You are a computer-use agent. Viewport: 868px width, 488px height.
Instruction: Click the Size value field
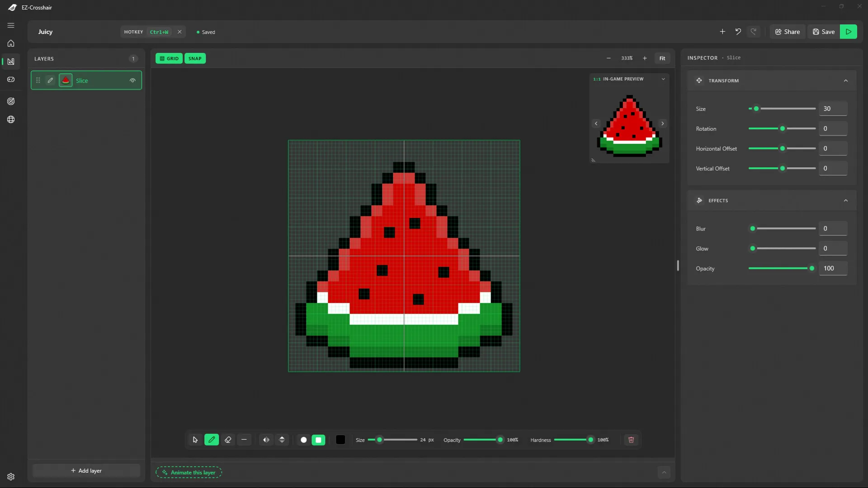pos(833,109)
